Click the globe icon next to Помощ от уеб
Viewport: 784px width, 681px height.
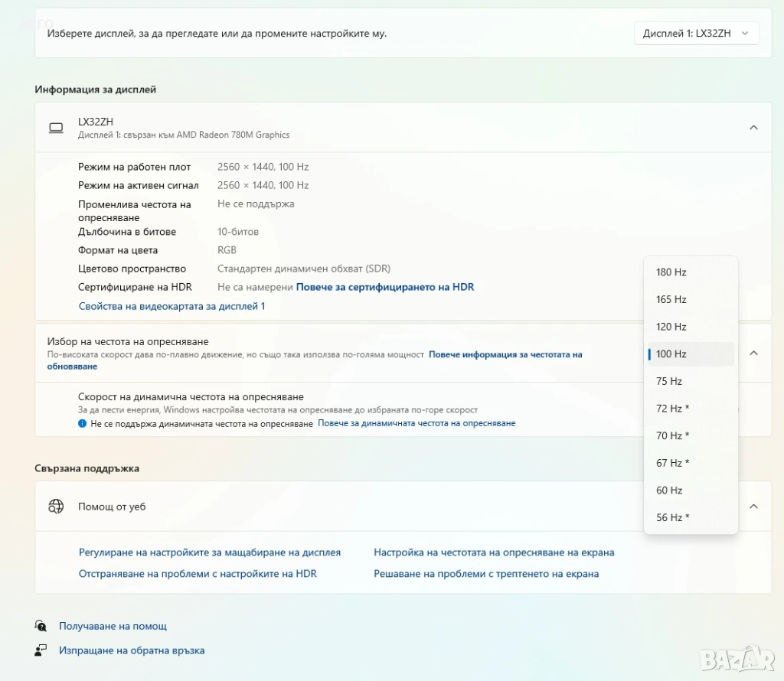pyautogui.click(x=56, y=507)
